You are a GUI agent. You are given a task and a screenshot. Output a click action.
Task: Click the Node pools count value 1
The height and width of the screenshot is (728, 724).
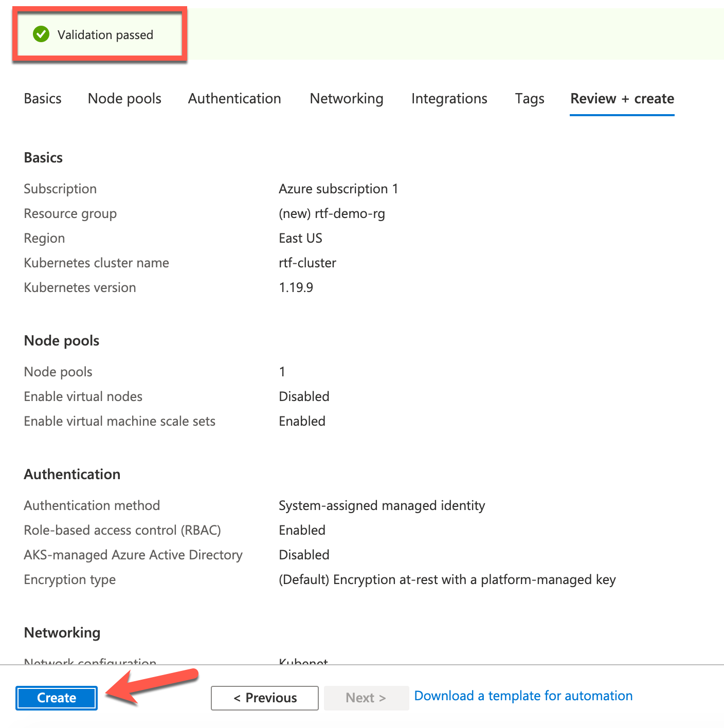(x=282, y=372)
